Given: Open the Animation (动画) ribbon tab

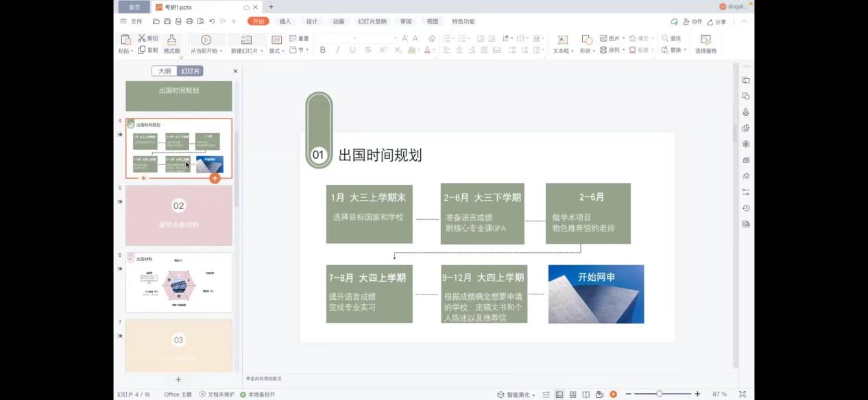Looking at the screenshot, I should [x=338, y=22].
